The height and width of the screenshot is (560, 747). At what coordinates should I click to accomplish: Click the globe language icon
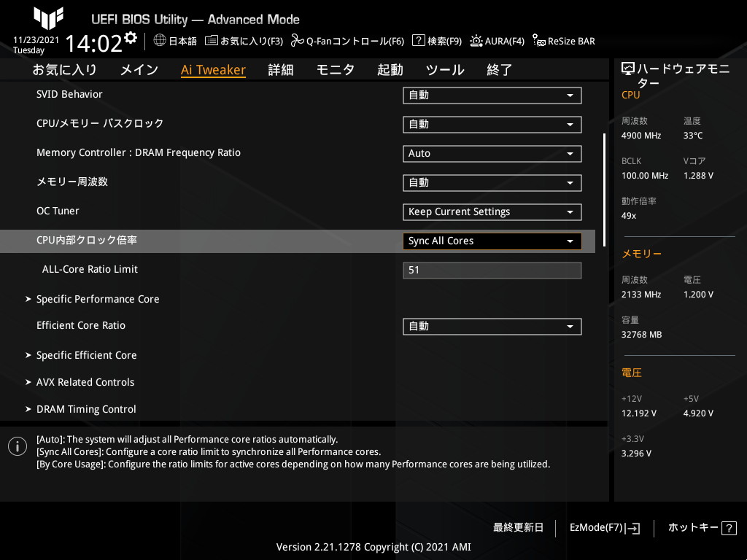coord(160,41)
